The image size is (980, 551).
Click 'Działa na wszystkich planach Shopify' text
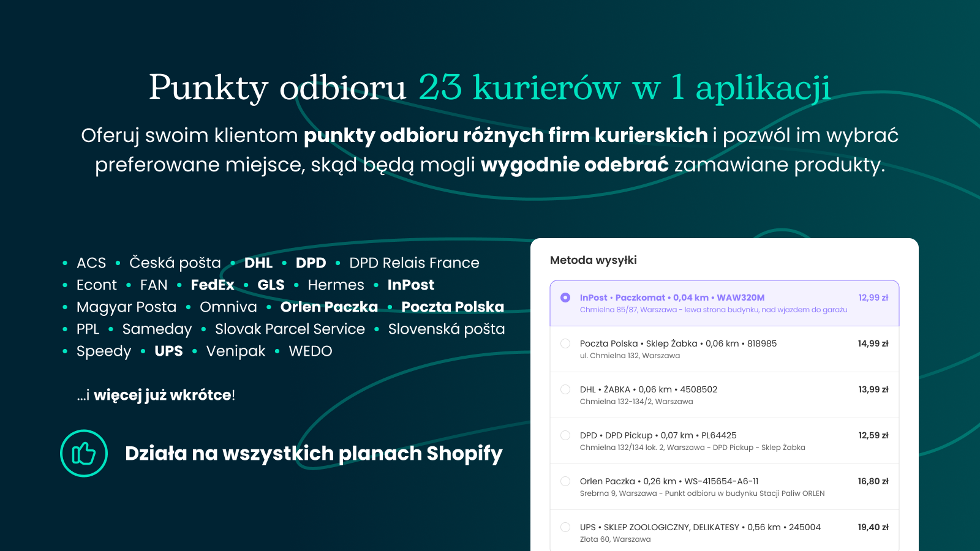tap(314, 454)
